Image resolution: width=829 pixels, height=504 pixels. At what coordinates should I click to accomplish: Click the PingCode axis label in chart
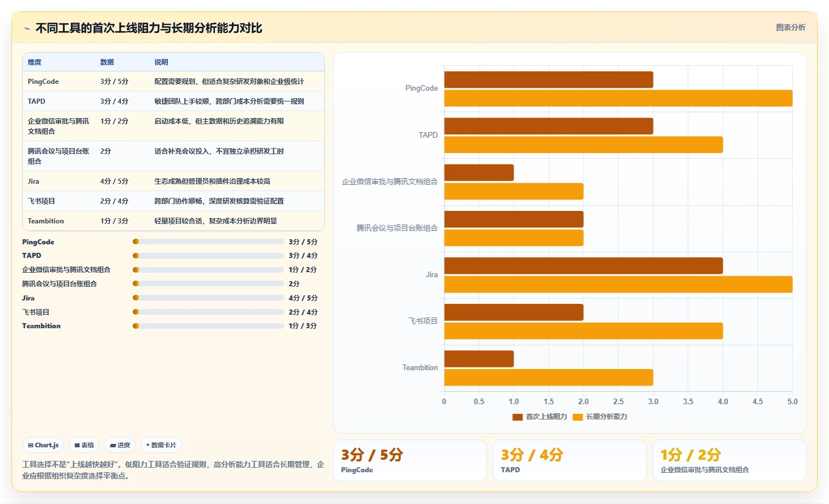click(x=421, y=88)
